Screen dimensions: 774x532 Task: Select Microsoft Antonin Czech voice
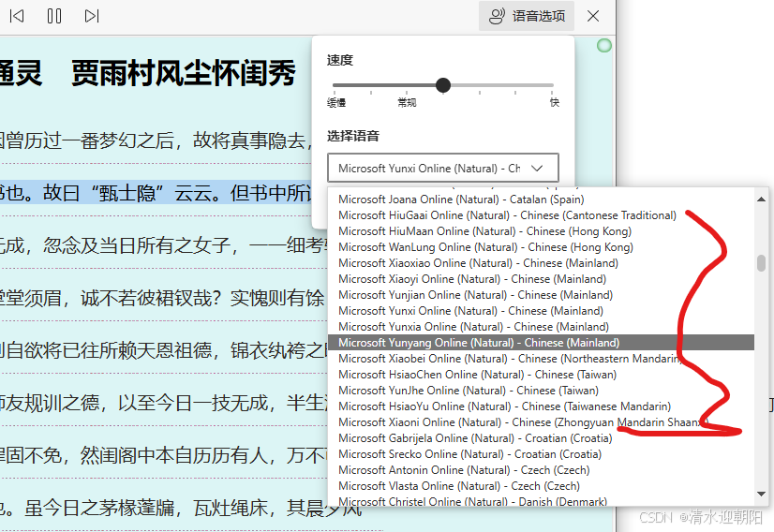point(541,470)
